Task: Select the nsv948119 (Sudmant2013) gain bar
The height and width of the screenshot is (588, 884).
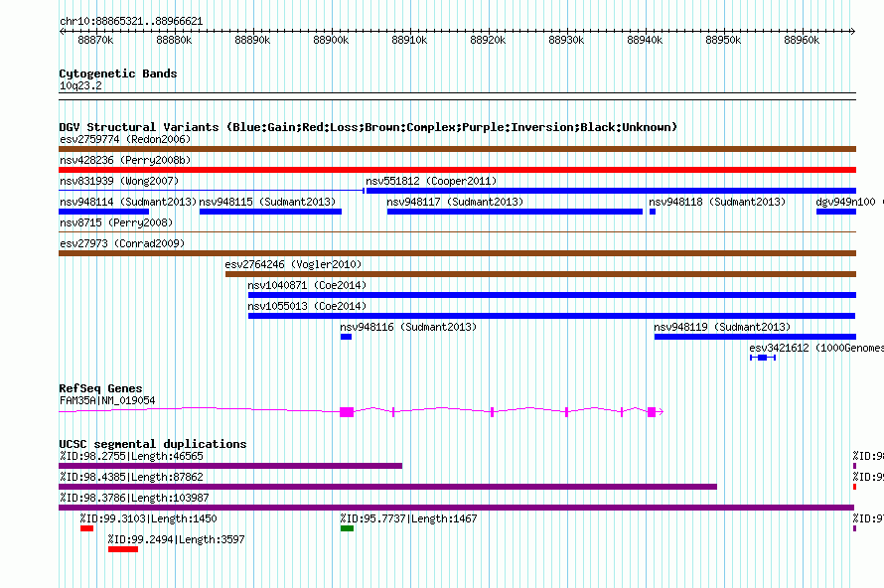Action: [x=756, y=337]
